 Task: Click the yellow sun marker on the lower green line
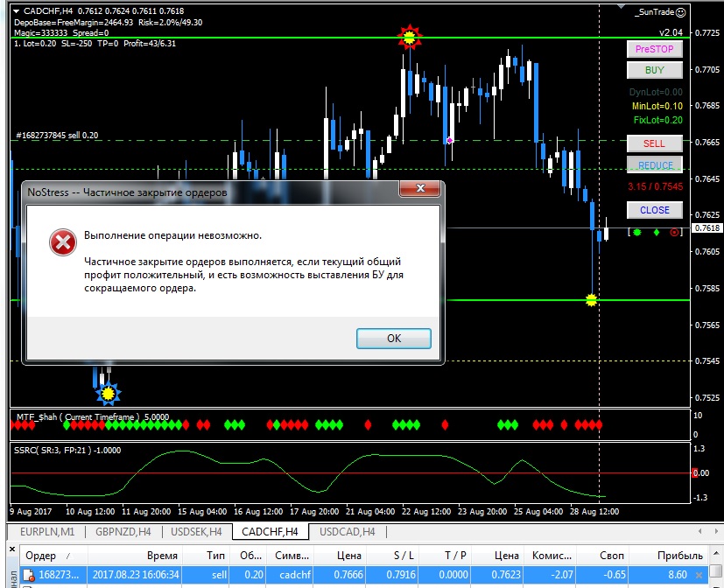(591, 300)
